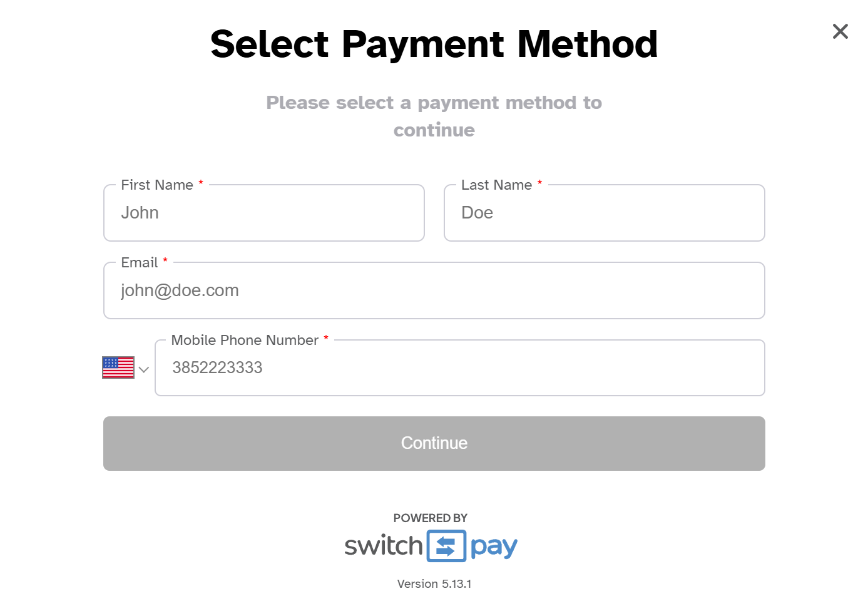868x596 pixels.
Task: Click the 'switch' wordmark in the logo
Action: [384, 546]
